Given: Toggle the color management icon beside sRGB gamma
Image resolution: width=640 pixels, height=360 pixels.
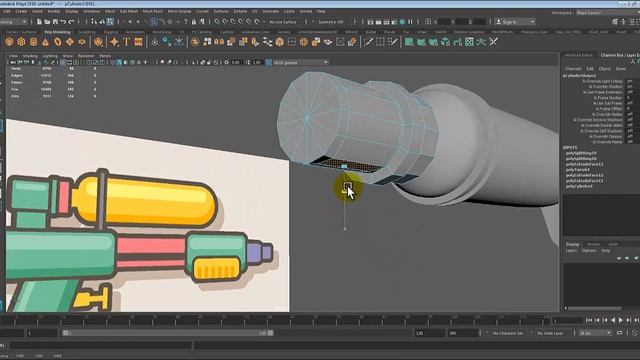Looking at the screenshot, I should point(269,62).
